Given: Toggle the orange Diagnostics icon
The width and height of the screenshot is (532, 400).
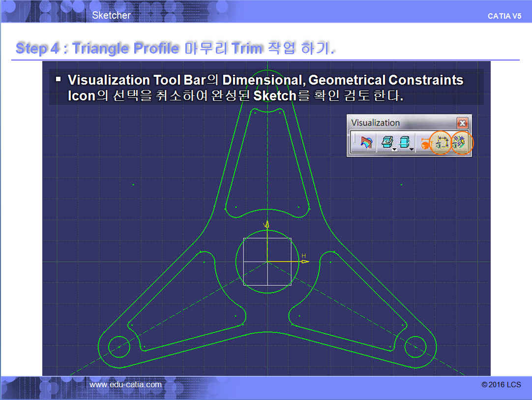Looking at the screenshot, I should coord(424,144).
